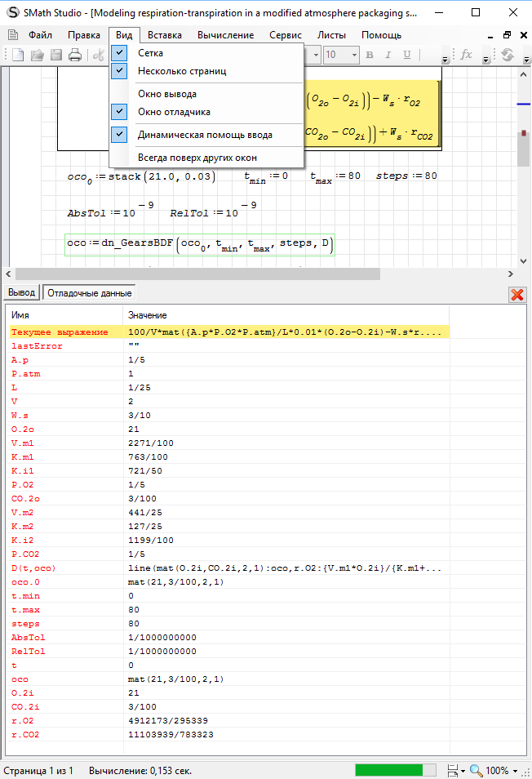Disable Динамическая помощь ввода option
The width and height of the screenshot is (532, 779).
coord(205,135)
